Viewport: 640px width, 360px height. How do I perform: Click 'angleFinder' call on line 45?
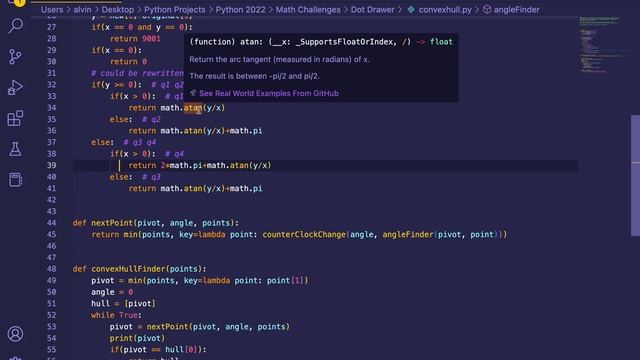tap(408, 234)
